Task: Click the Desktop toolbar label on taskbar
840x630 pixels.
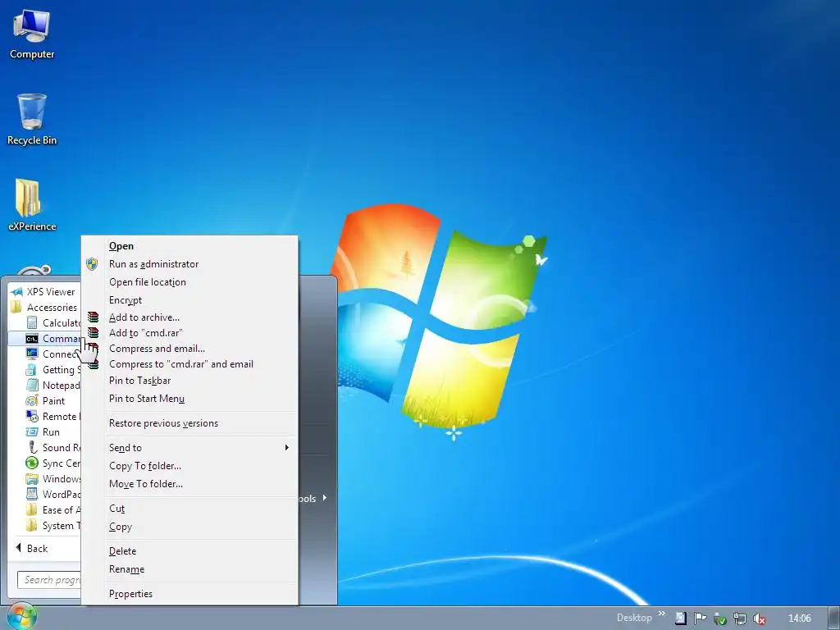Action: pyautogui.click(x=634, y=619)
